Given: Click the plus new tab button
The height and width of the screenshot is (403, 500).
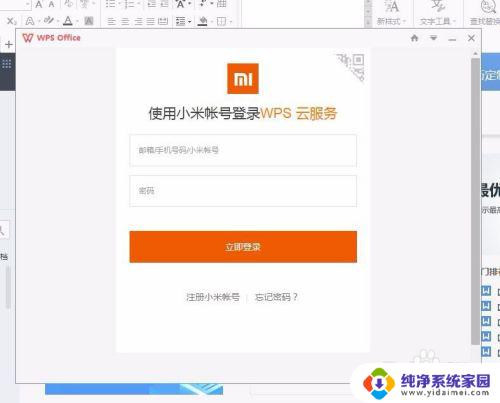Looking at the screenshot, I should [x=9, y=44].
